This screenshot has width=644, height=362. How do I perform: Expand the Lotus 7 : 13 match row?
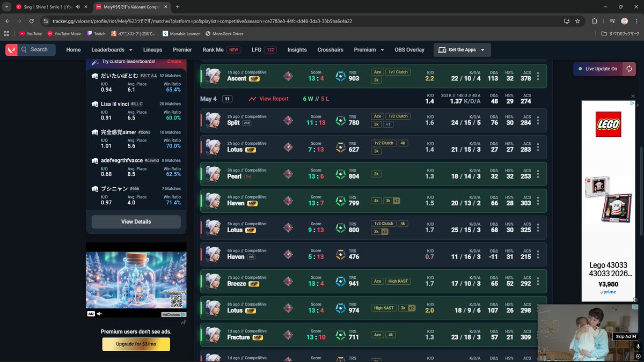(x=374, y=147)
